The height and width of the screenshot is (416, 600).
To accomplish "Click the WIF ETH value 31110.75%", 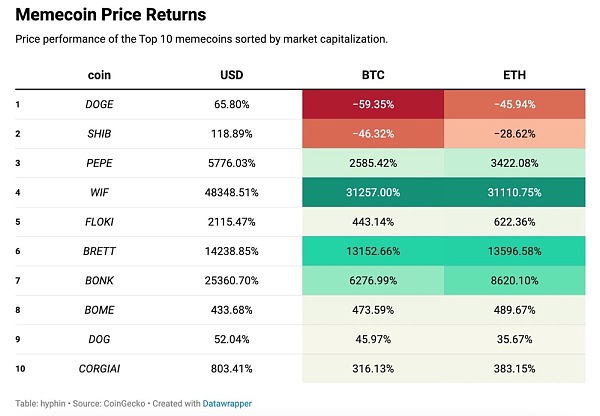I will coord(516,190).
